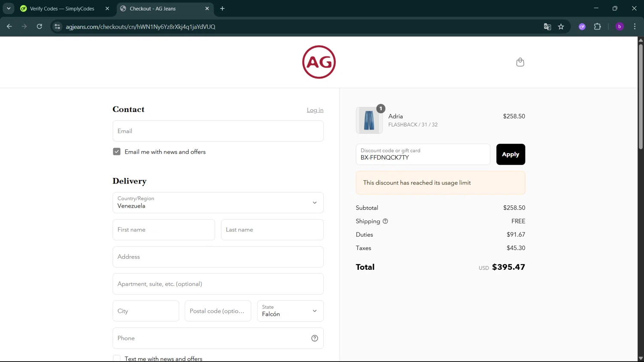The width and height of the screenshot is (644, 362).
Task: Click the usage limit error message
Action: click(440, 183)
